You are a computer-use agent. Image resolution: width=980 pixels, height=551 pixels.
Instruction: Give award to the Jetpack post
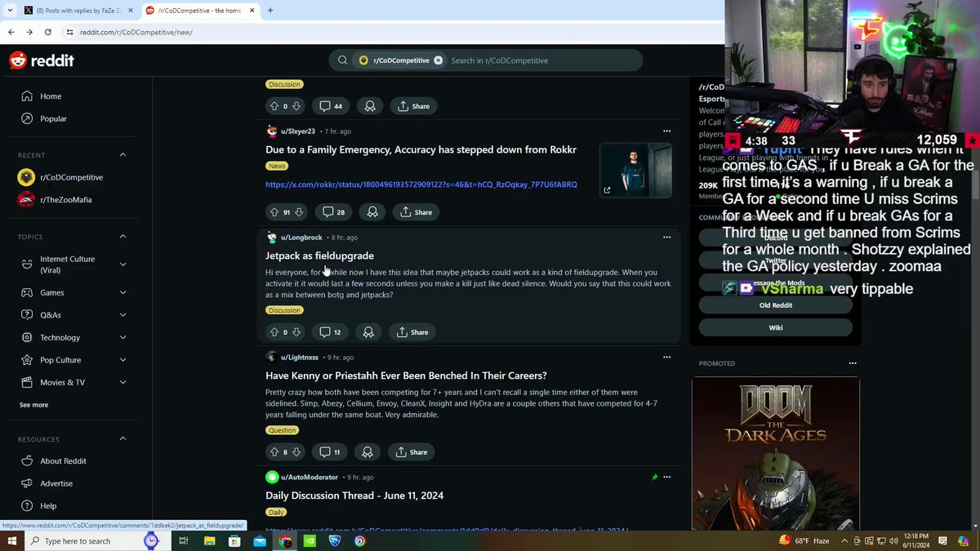pos(368,332)
